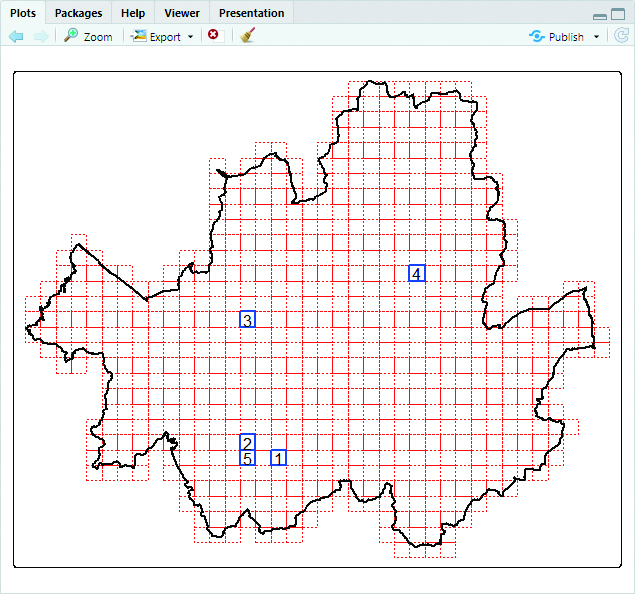The image size is (635, 594).
Task: Expand the Publish options arrow
Action: (x=597, y=37)
